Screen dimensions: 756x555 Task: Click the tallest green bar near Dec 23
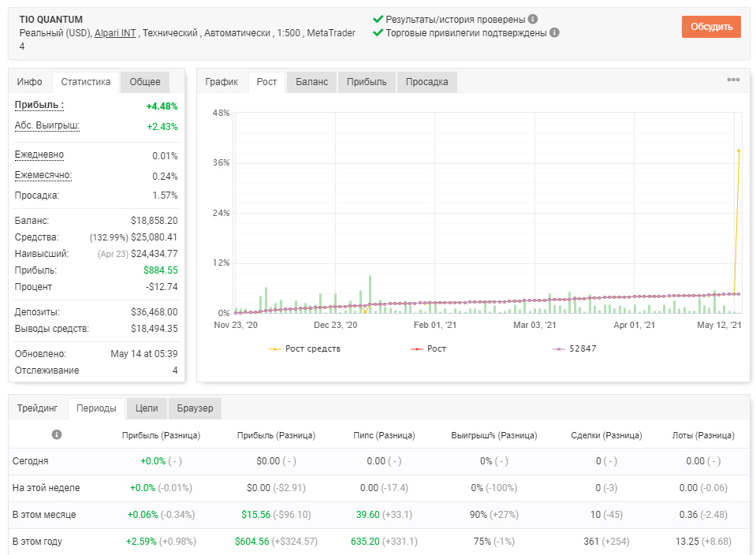pyautogui.click(x=370, y=294)
